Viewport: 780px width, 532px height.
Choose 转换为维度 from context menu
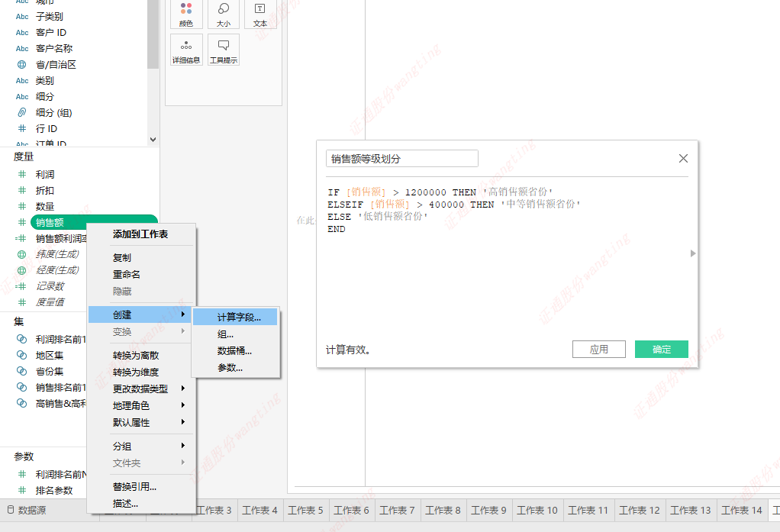(x=140, y=372)
